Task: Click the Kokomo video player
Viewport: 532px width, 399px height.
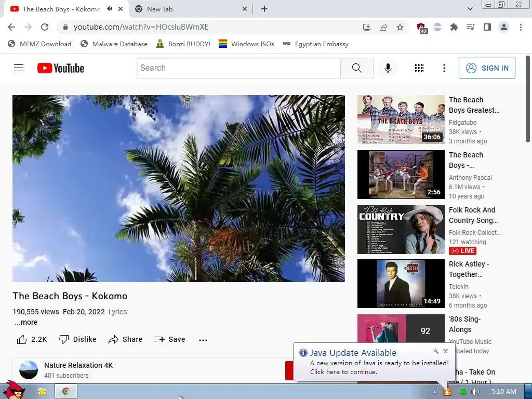Action: (179, 188)
